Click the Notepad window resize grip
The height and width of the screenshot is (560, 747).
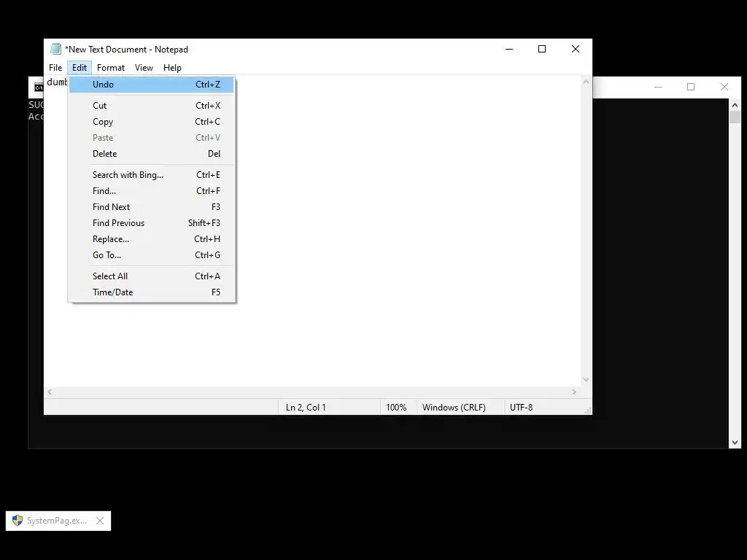tap(588, 411)
